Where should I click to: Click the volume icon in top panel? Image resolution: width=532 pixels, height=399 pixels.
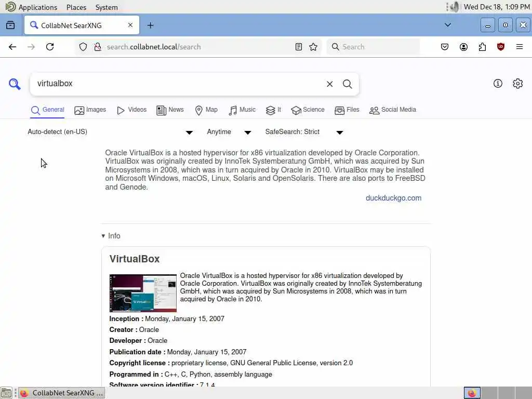click(x=454, y=7)
